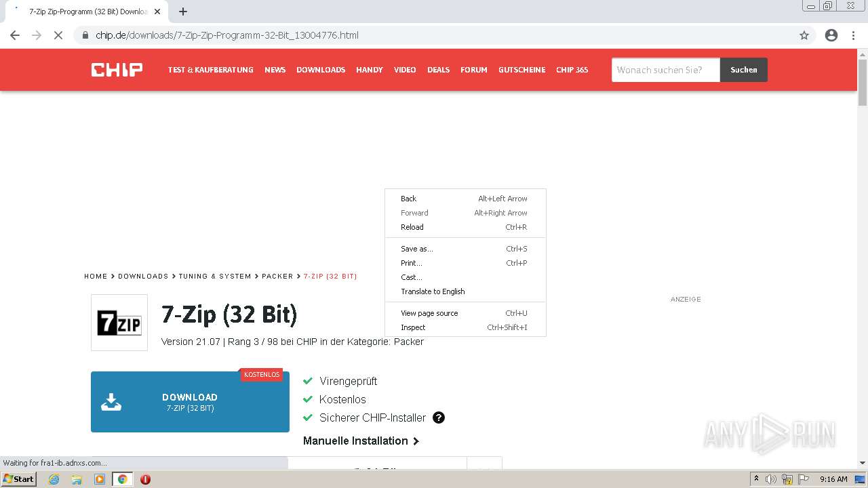This screenshot has height=488, width=868.
Task: Open HANDY navigation link
Action: (370, 70)
